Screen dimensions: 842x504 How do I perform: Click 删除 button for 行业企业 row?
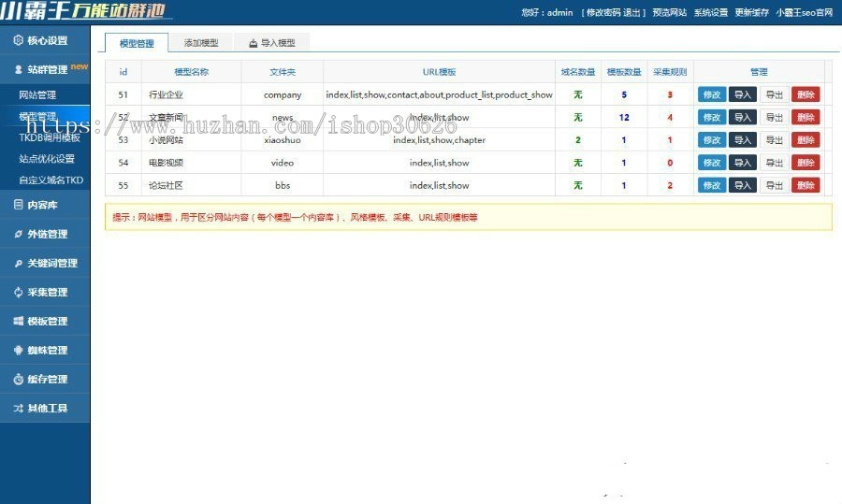click(806, 94)
